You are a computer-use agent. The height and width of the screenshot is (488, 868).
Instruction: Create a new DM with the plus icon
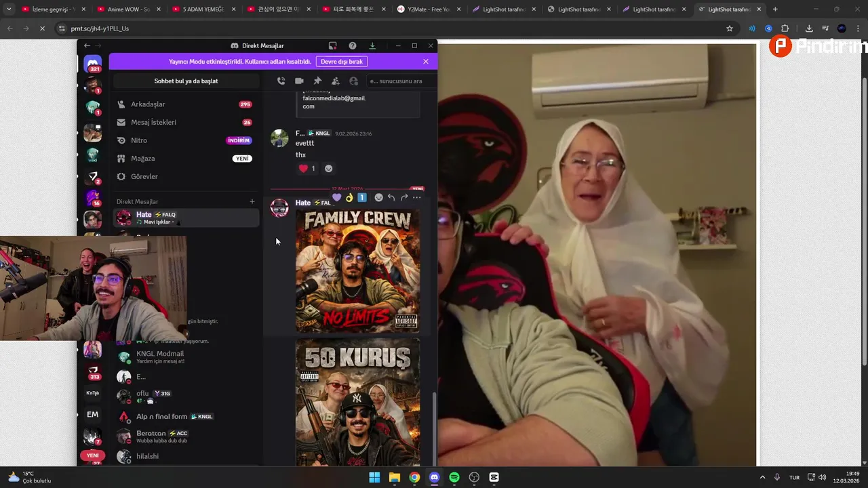(252, 201)
